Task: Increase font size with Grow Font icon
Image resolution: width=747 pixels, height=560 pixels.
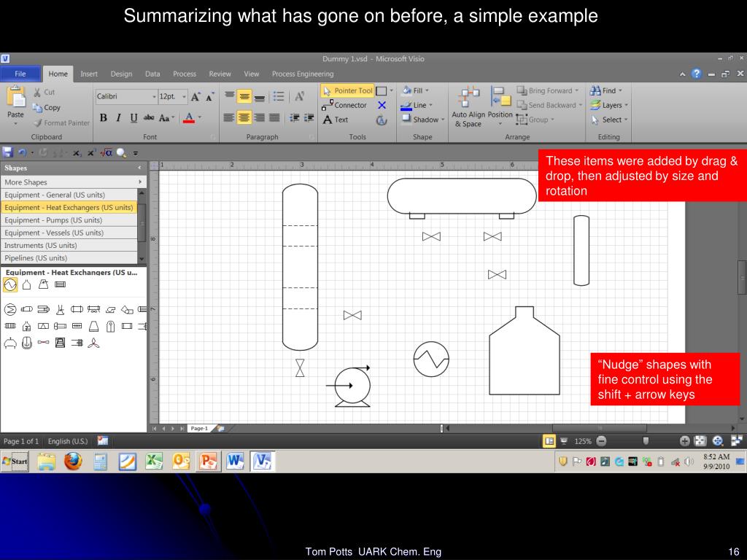Action: coord(196,97)
